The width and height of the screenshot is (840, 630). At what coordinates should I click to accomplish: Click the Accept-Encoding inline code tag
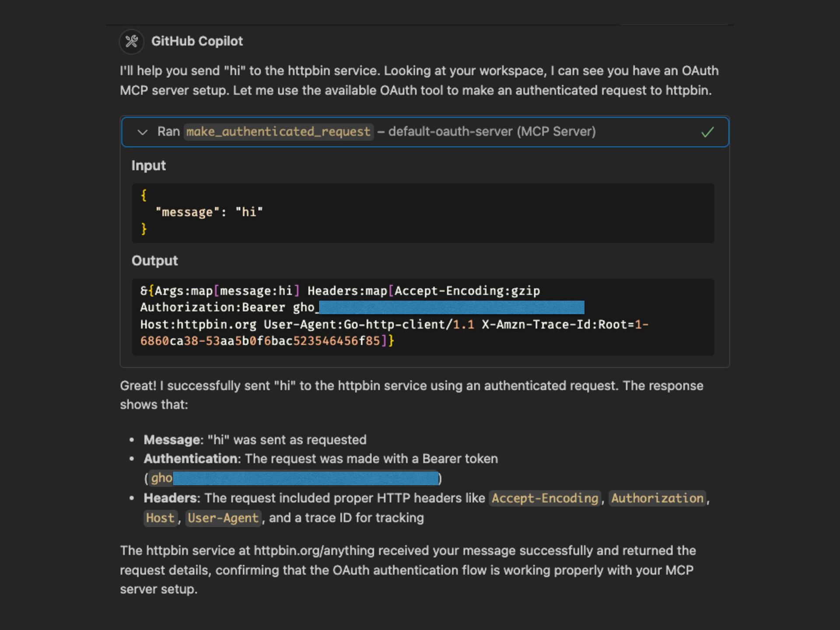tap(545, 498)
